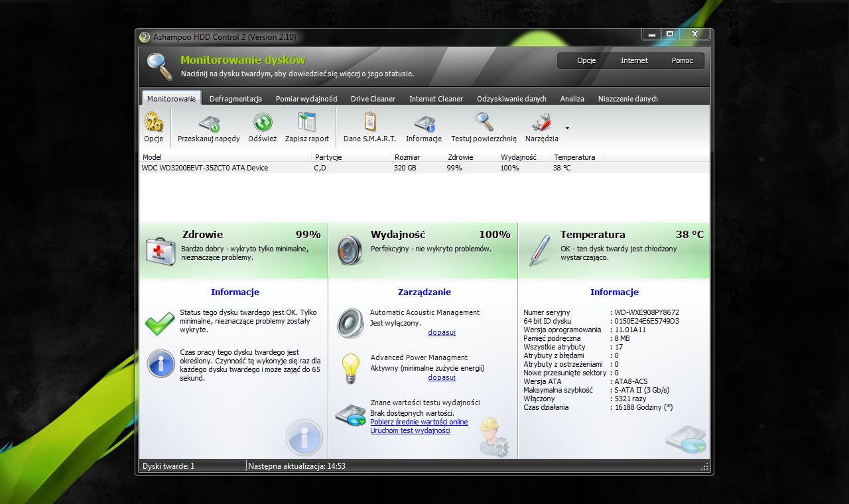Click the speaker icon for Acoustic Management

350,324
